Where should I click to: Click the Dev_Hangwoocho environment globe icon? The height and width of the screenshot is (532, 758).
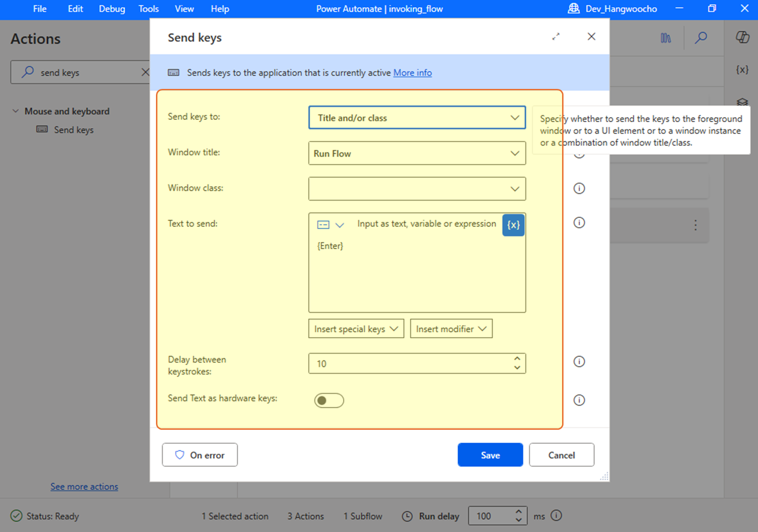[574, 9]
